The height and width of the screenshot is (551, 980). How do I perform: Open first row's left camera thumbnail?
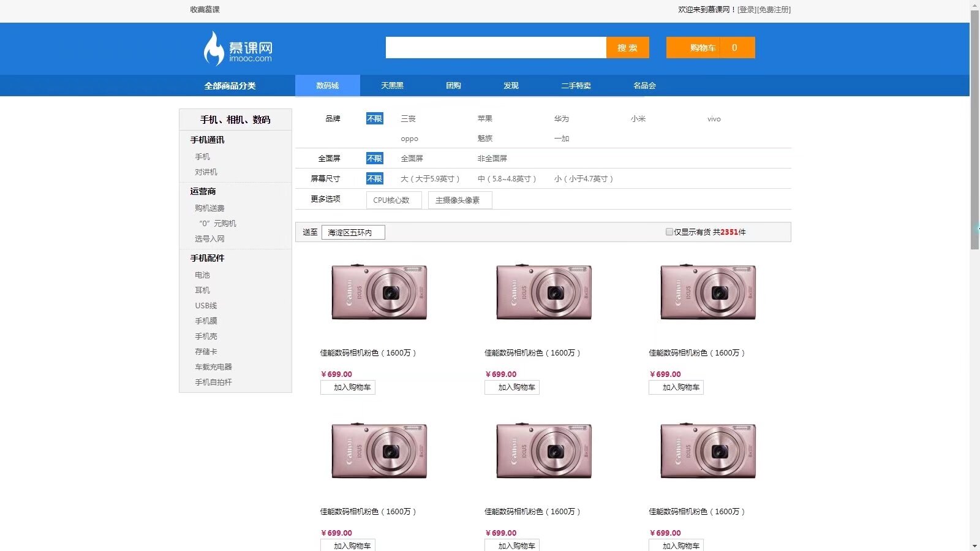coord(379,292)
